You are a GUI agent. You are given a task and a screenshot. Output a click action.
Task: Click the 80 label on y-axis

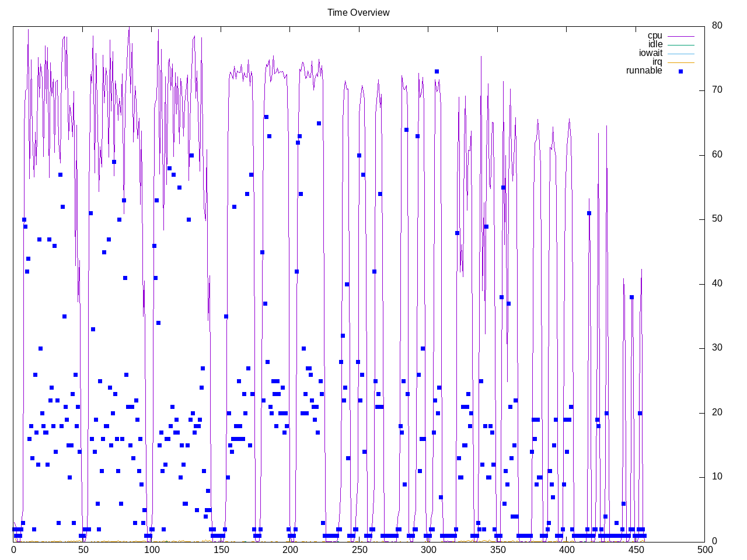(x=717, y=26)
